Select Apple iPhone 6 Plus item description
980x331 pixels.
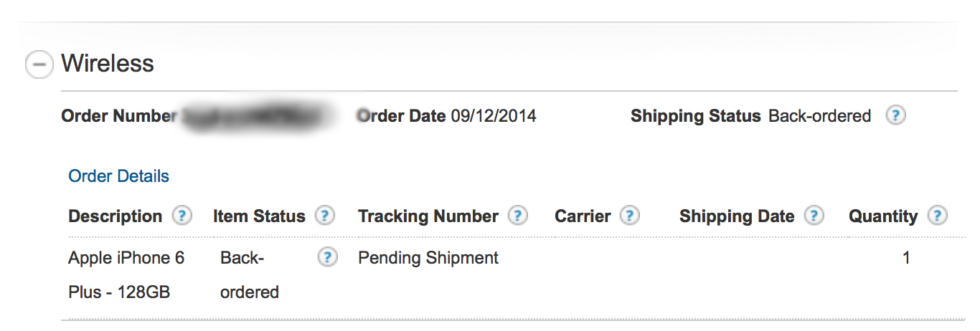point(126,275)
